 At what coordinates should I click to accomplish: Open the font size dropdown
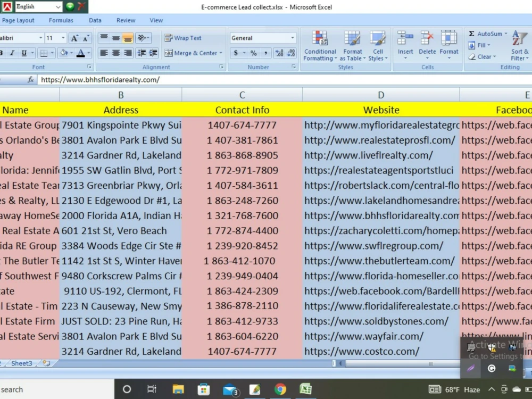[63, 38]
